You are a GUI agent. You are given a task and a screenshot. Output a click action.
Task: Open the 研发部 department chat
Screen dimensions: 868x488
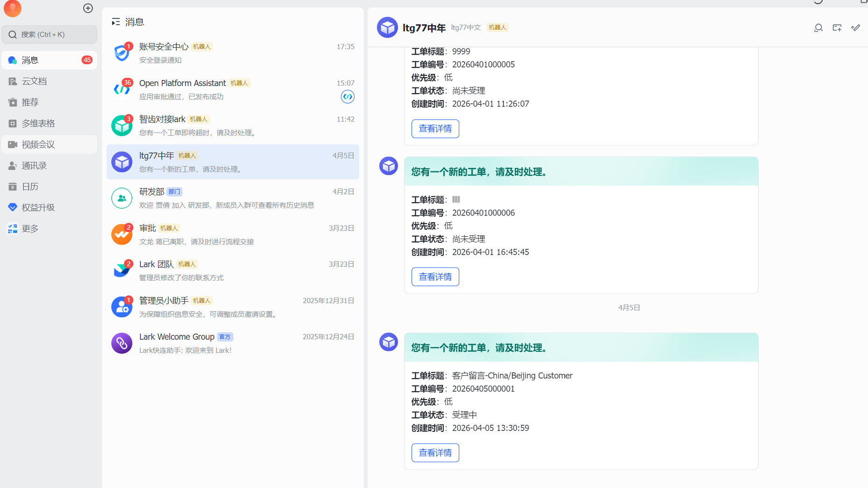point(232,198)
